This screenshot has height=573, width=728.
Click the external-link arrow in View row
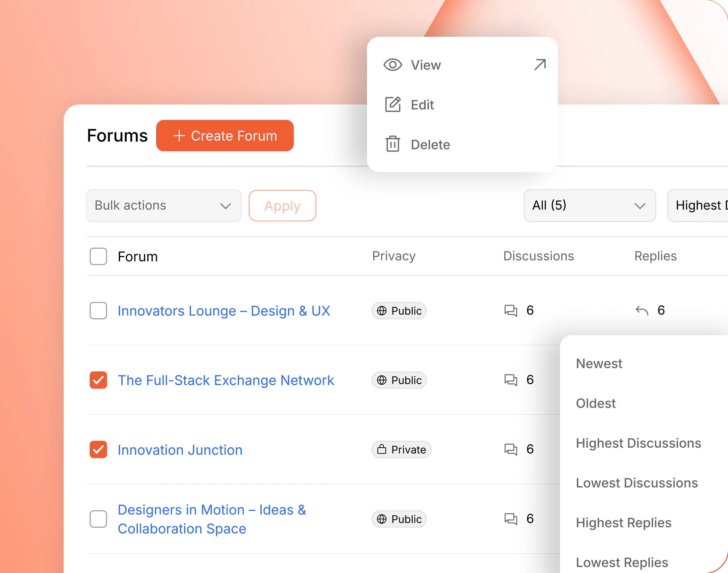[x=540, y=64]
